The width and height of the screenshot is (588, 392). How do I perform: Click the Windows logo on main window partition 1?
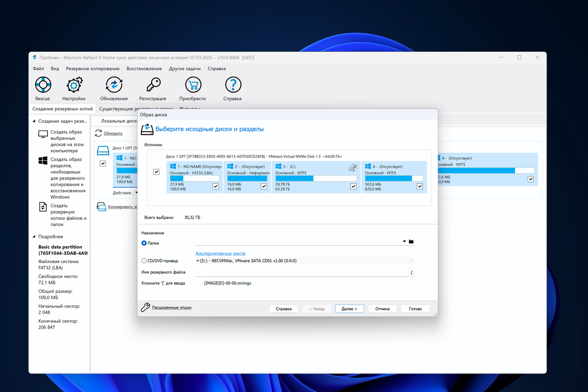120,158
